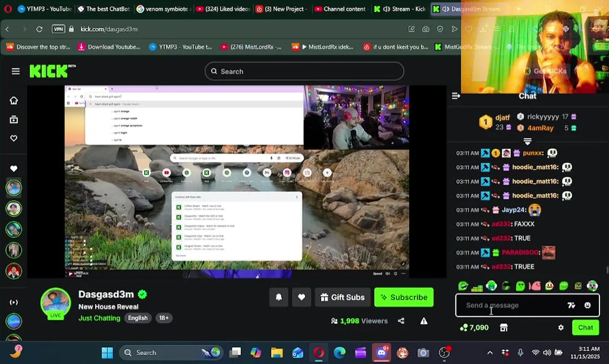The height and width of the screenshot is (364, 609).
Task: Go to the Kick logo homepage
Action: (52, 71)
